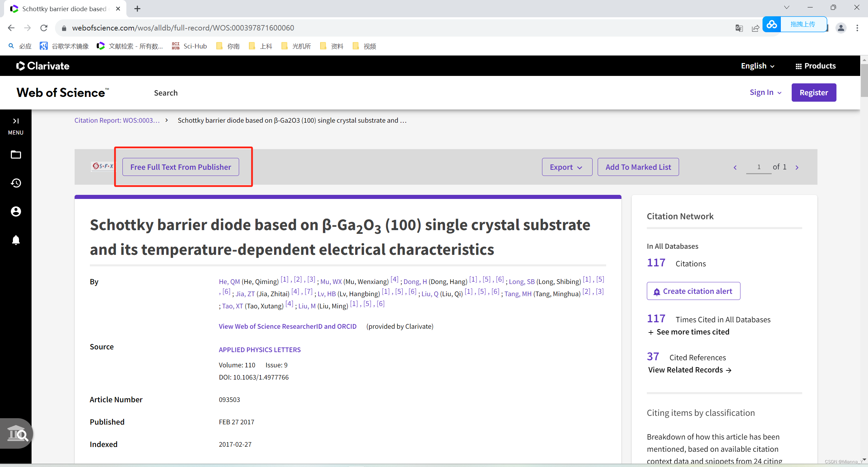Image resolution: width=868 pixels, height=467 pixels.
Task: Click the share icon in the address bar
Action: coord(755,28)
